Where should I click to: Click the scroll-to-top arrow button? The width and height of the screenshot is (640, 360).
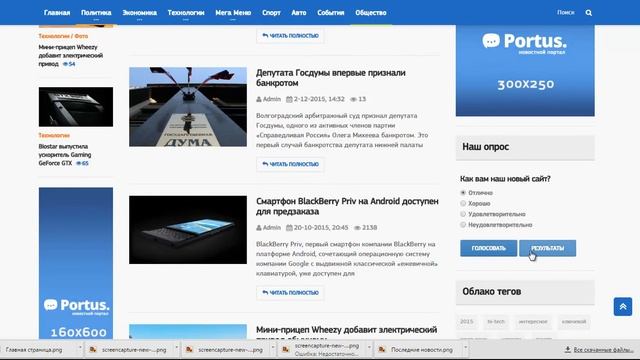tap(622, 307)
